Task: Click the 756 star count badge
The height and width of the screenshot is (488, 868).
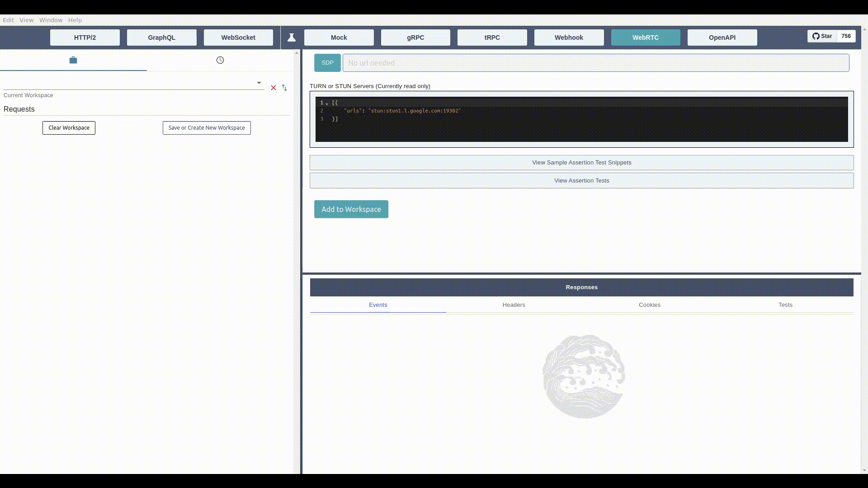Action: pyautogui.click(x=846, y=36)
